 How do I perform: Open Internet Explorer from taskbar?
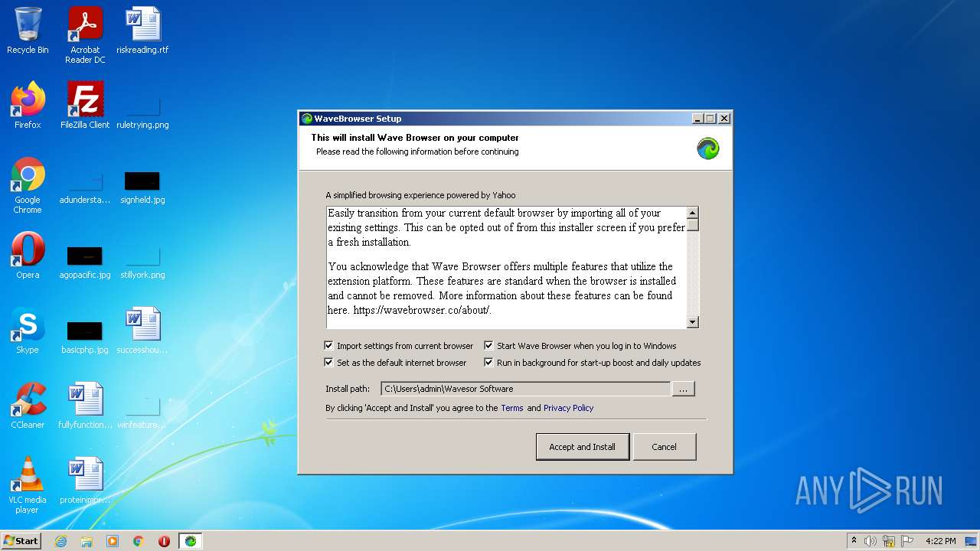coord(60,541)
